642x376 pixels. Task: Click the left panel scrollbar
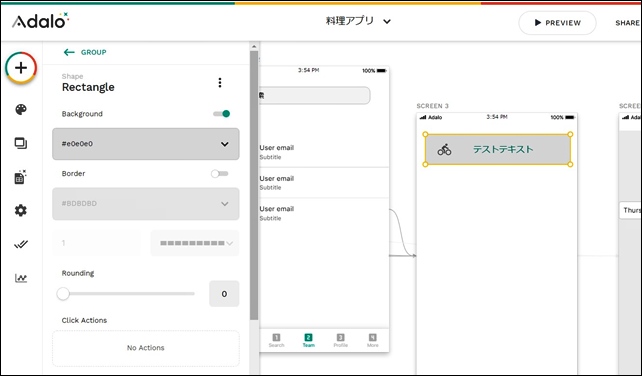(x=254, y=185)
